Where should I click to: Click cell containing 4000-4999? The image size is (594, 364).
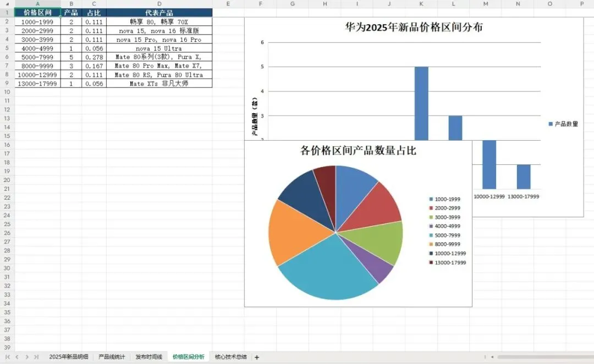(37, 48)
